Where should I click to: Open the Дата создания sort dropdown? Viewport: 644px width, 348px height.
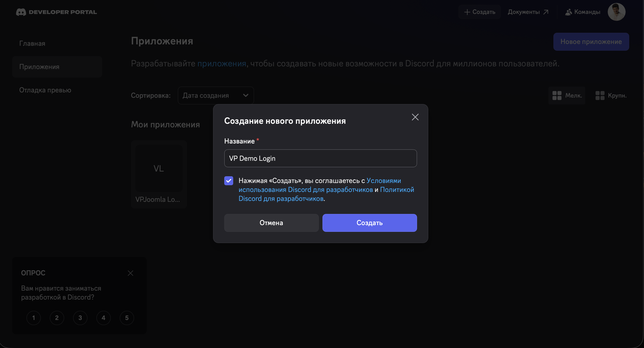pyautogui.click(x=216, y=96)
